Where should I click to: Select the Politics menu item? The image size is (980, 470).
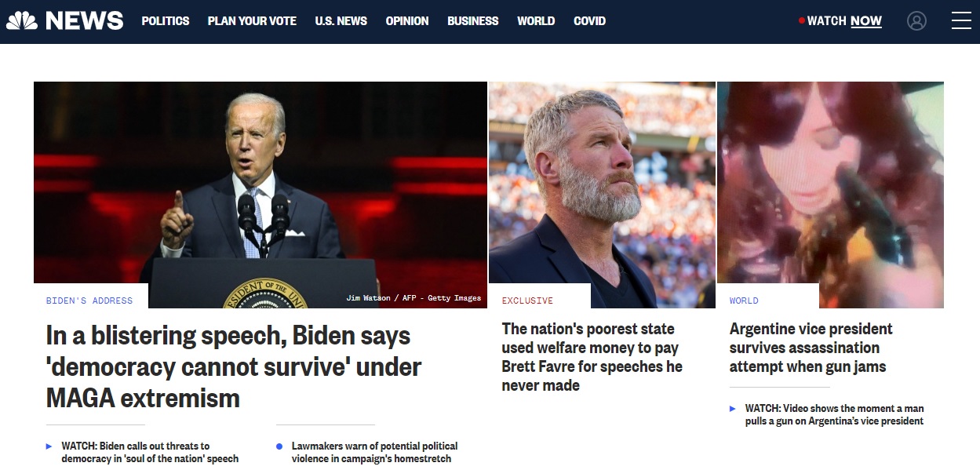(x=166, y=21)
